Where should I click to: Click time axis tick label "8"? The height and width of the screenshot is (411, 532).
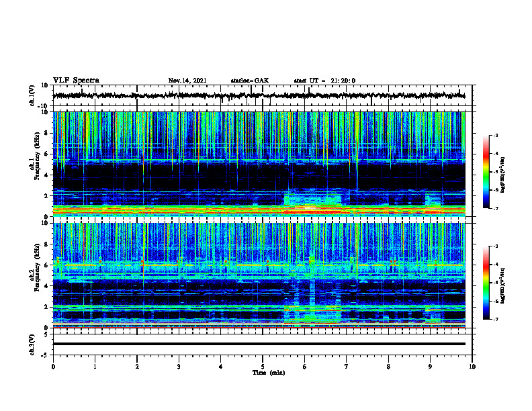point(388,367)
